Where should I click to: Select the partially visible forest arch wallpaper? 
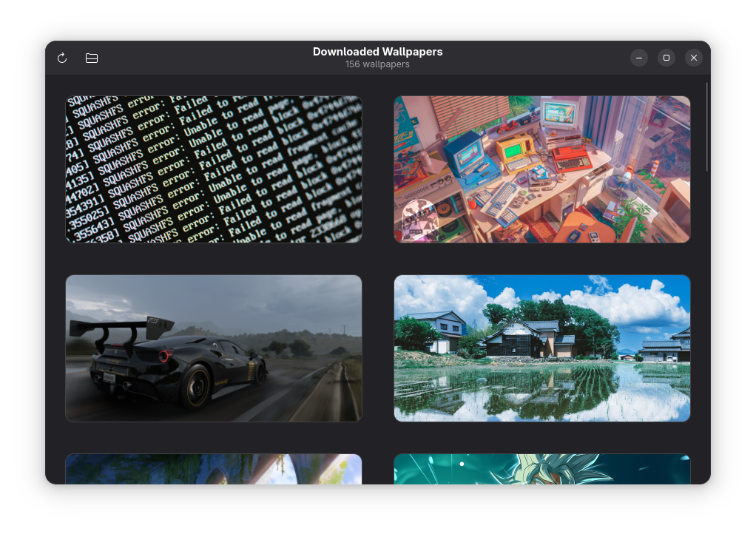tap(214, 469)
